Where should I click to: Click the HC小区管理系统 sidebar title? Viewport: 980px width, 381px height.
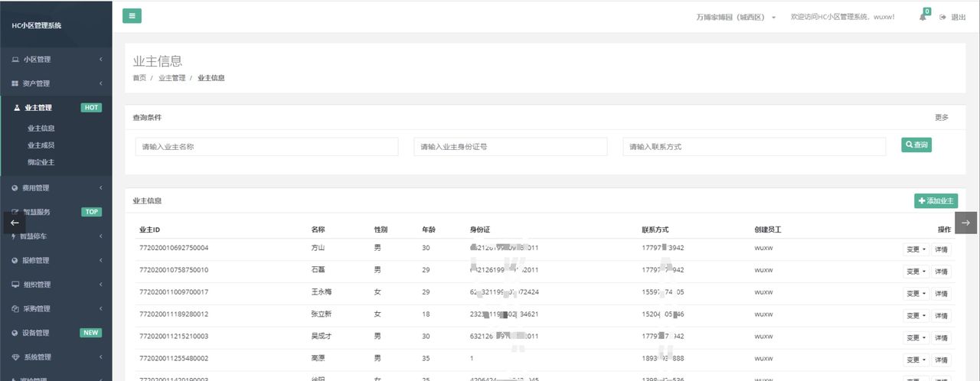tap(36, 25)
